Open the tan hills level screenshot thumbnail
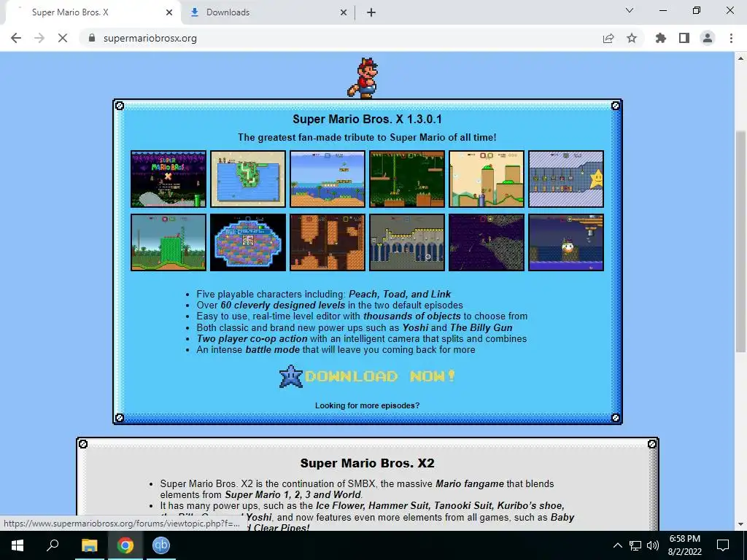This screenshot has height=560, width=747. [487, 179]
